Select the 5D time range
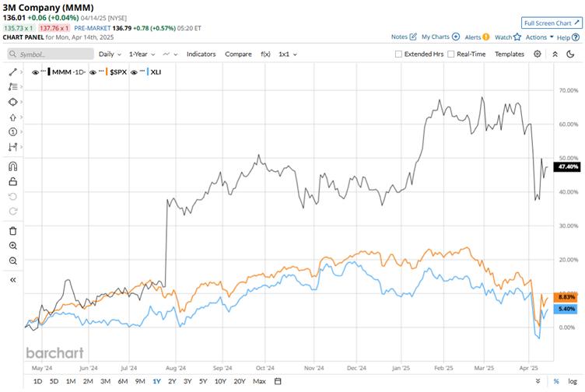 [54, 381]
